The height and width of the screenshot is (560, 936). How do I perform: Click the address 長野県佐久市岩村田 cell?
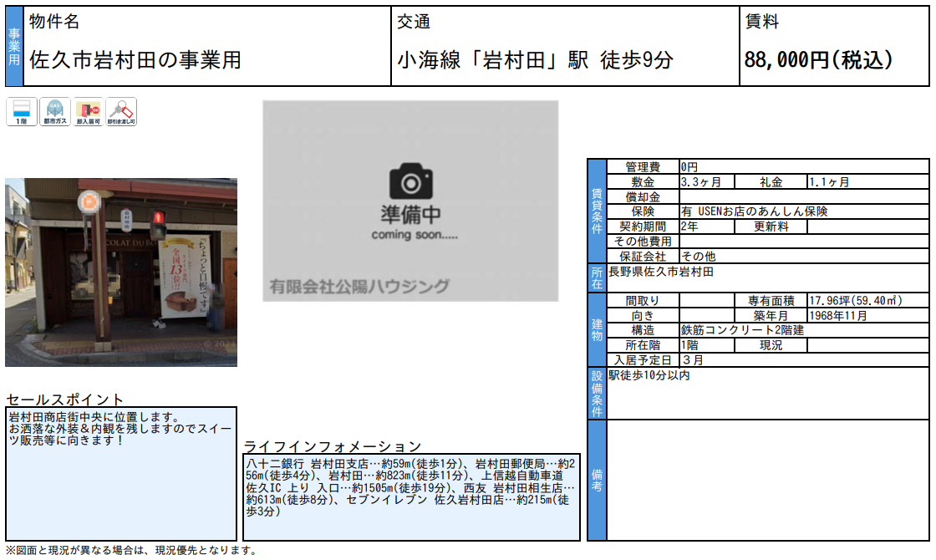767,277
